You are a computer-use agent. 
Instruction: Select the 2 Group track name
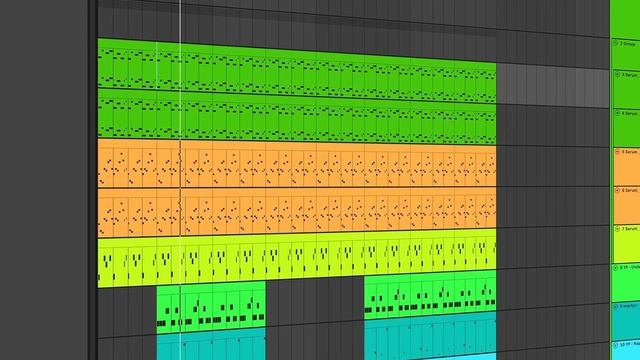click(628, 43)
